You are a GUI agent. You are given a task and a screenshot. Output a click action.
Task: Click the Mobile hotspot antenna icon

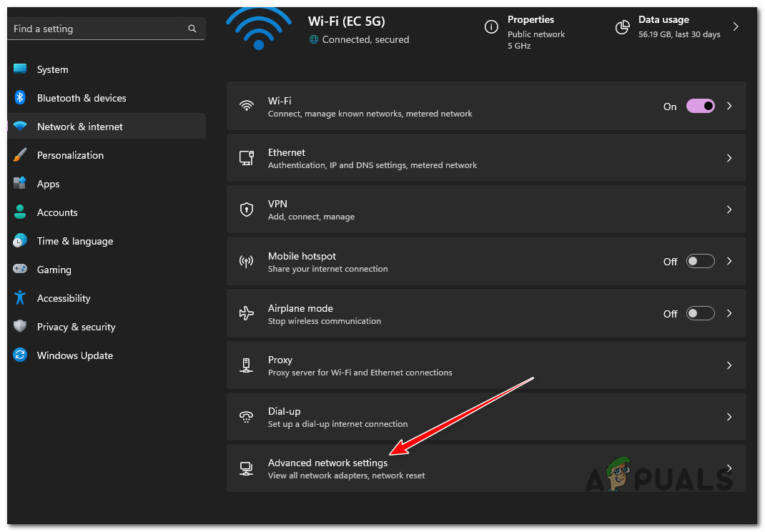(x=247, y=262)
